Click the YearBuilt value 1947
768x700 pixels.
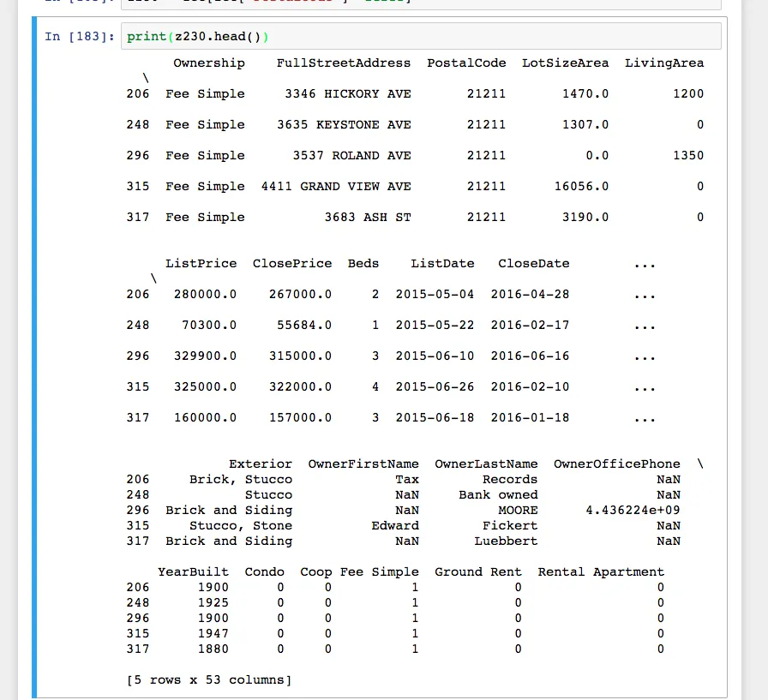[x=213, y=633]
